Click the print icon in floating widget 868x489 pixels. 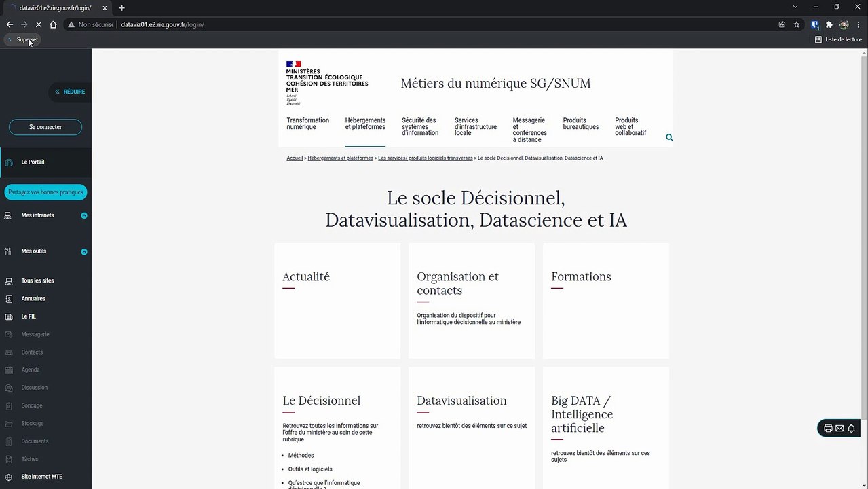pos(828,429)
